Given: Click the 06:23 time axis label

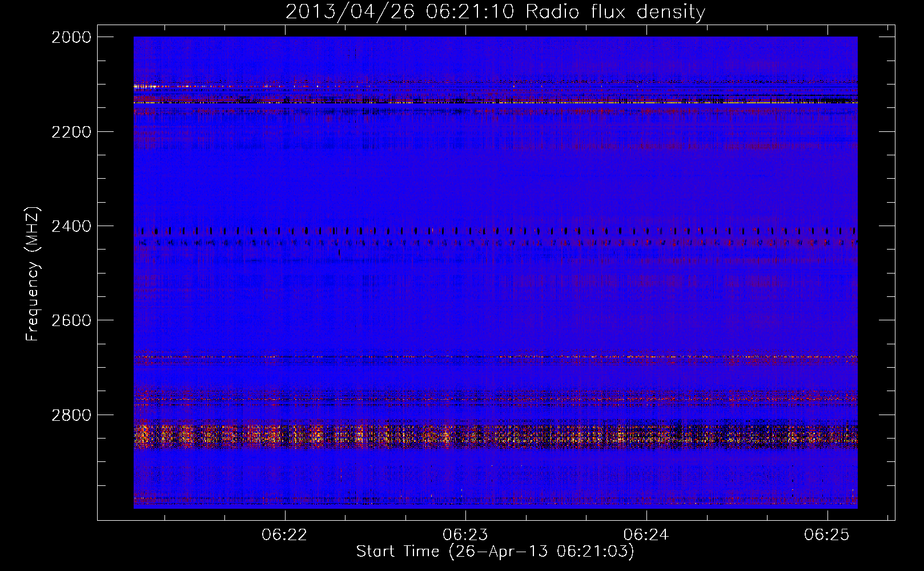Looking at the screenshot, I should tap(465, 535).
